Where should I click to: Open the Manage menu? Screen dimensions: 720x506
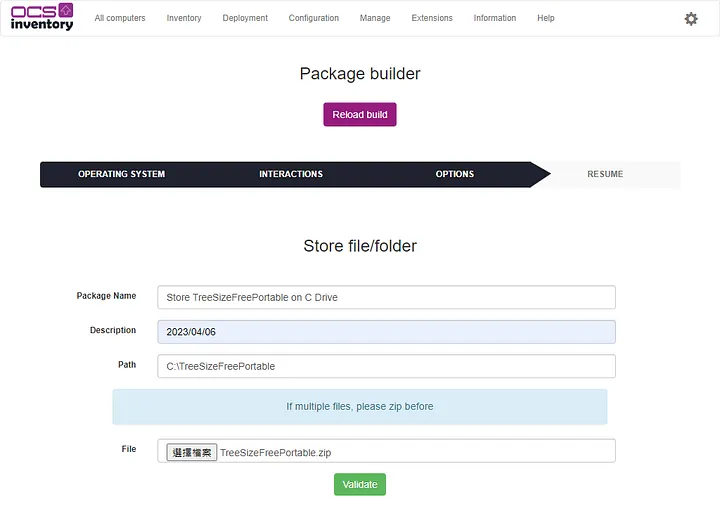pos(375,18)
